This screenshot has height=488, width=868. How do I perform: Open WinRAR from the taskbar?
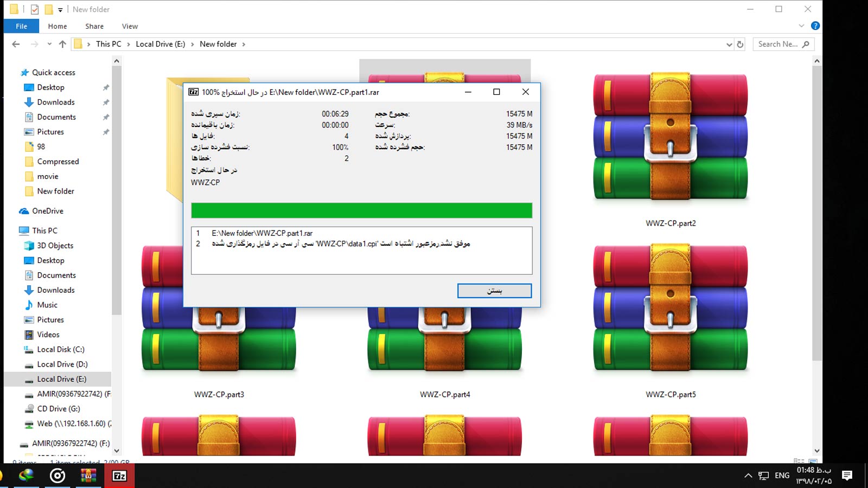click(88, 476)
